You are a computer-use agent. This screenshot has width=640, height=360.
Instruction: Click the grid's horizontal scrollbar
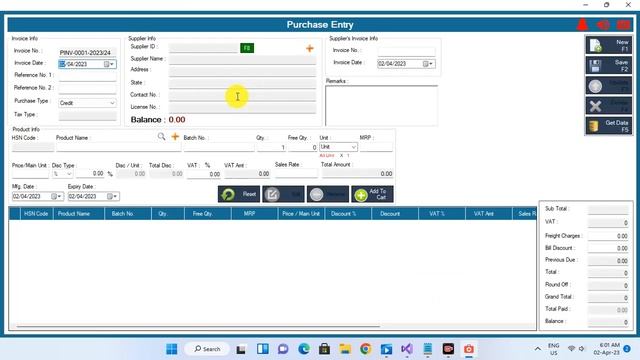(198, 326)
